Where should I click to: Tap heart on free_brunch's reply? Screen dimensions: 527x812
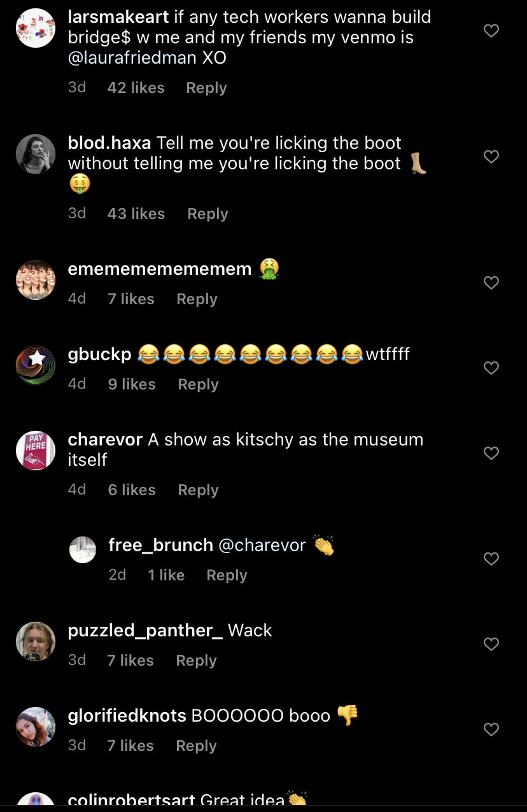pos(491,559)
